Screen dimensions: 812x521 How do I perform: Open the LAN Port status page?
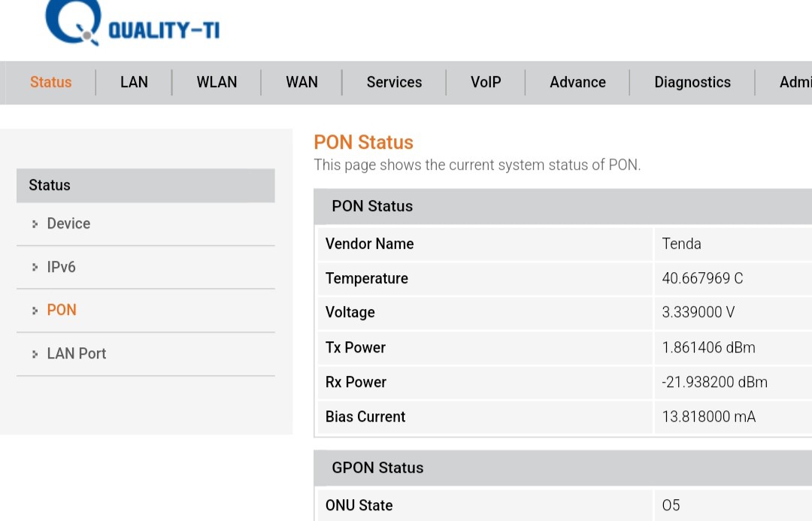76,354
